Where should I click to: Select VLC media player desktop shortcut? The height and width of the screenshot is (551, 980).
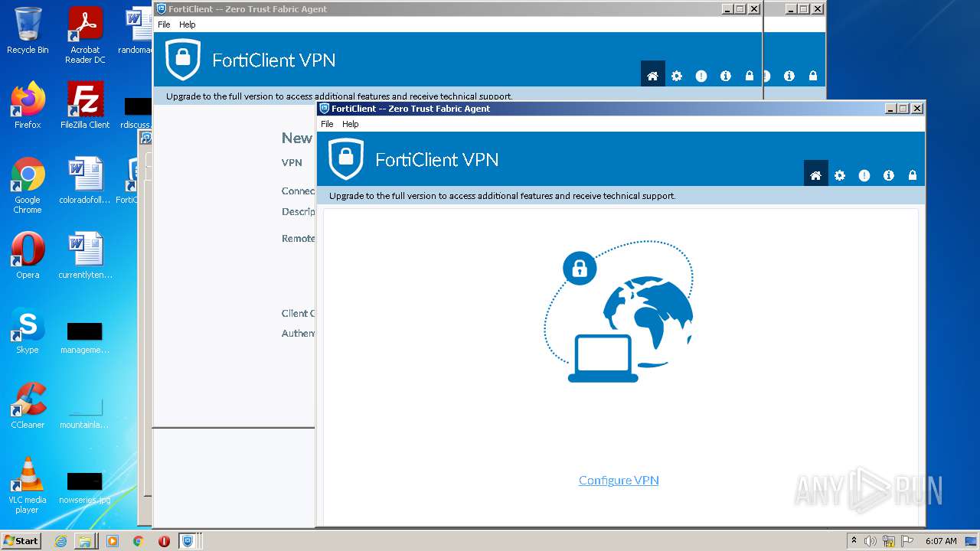tap(28, 485)
